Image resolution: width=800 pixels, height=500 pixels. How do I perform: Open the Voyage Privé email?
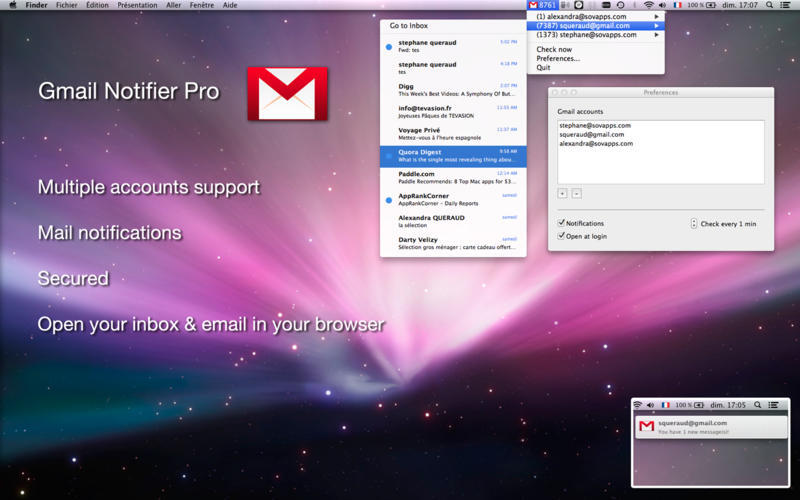[x=453, y=134]
